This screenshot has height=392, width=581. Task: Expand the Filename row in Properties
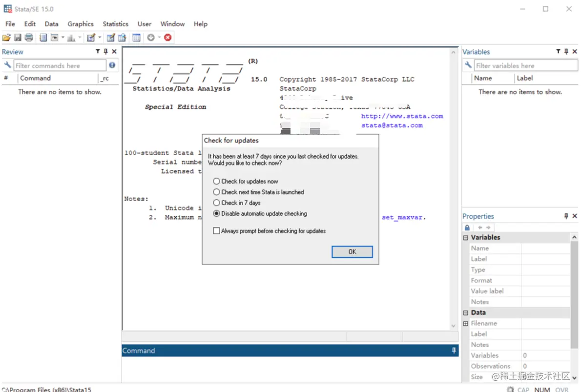[466, 324]
